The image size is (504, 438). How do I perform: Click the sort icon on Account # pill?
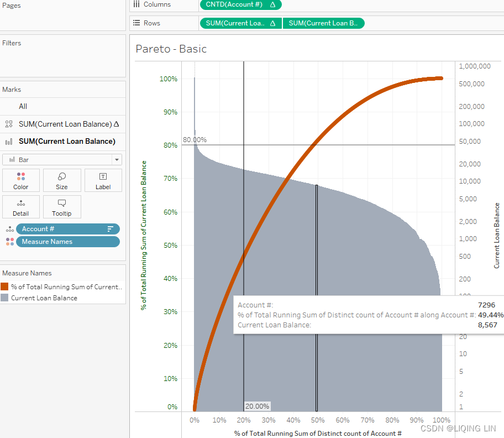pyautogui.click(x=111, y=229)
